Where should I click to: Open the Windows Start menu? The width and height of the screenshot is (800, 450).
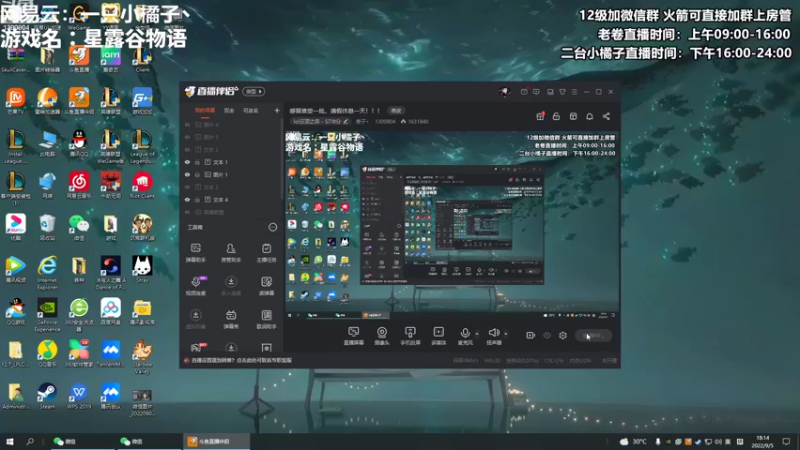[10, 441]
